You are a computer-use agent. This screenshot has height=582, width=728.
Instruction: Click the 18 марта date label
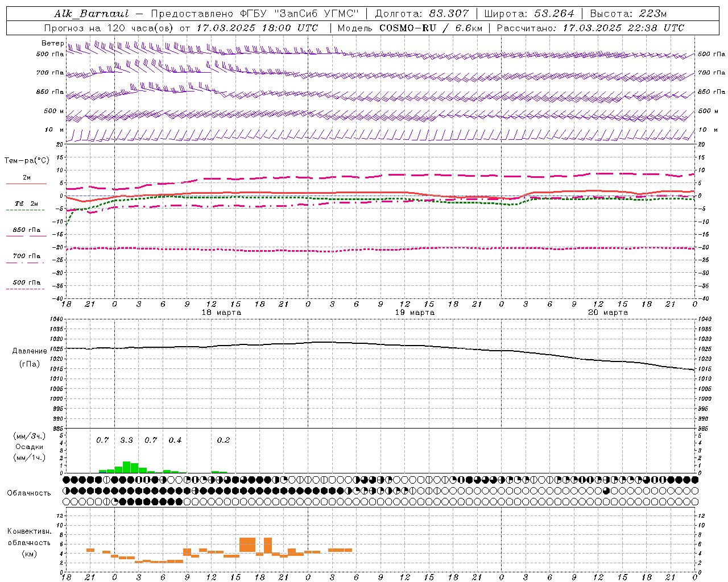coord(222,313)
